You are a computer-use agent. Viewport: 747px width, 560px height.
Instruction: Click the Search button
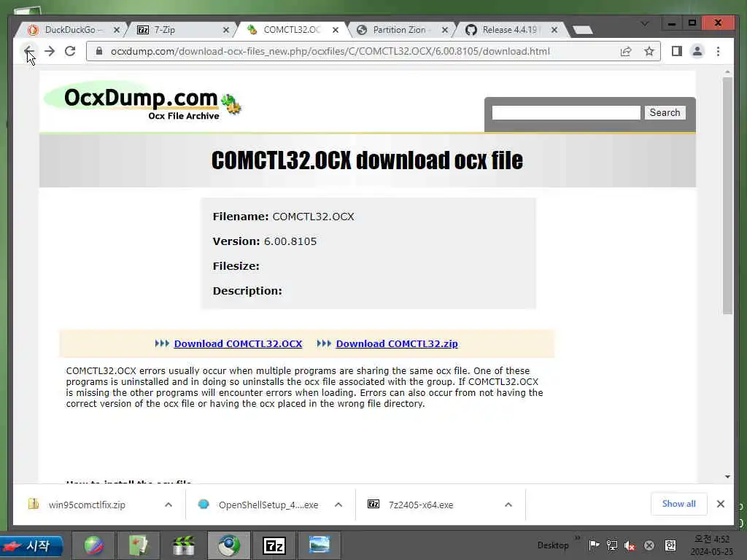pyautogui.click(x=665, y=112)
